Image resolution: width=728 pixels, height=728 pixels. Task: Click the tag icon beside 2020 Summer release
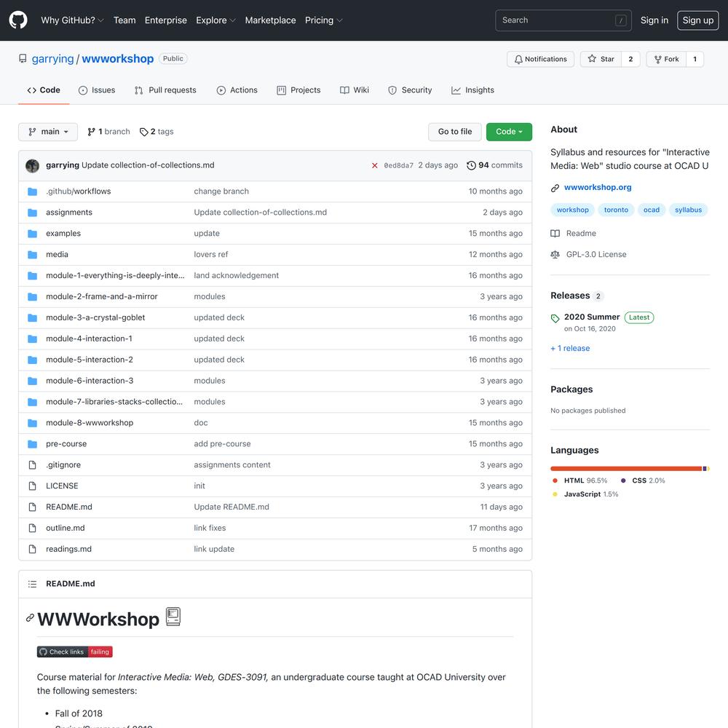click(x=555, y=319)
